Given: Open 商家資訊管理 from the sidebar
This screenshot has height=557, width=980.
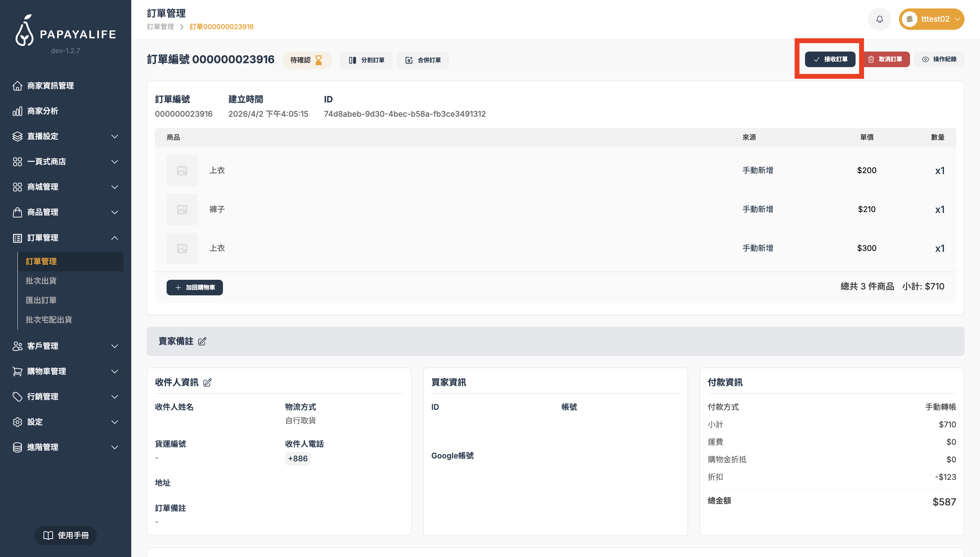Looking at the screenshot, I should (x=50, y=86).
